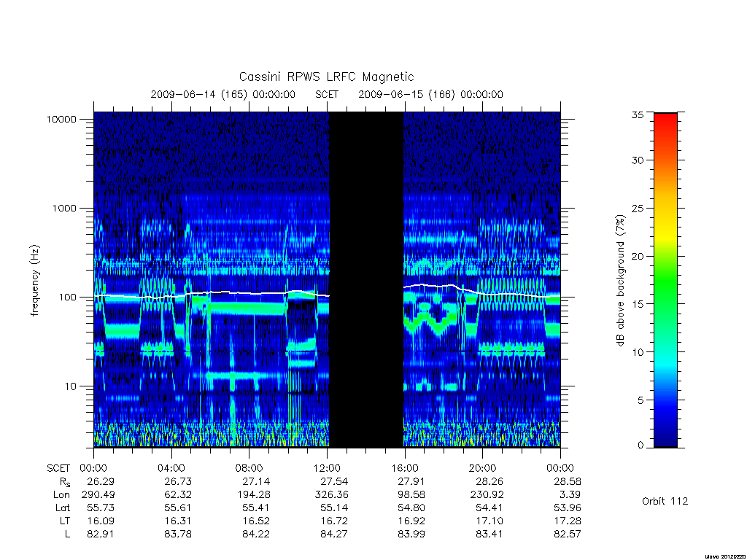Select Rs value '27.91'
747x560 pixels.
[x=411, y=481]
